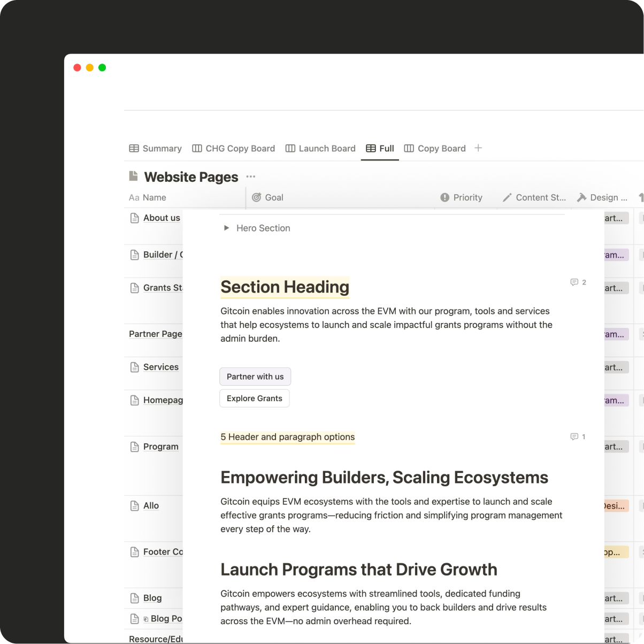This screenshot has width=644, height=644.
Task: Expand the Hero Section disclosure triangle
Action: pyautogui.click(x=226, y=228)
